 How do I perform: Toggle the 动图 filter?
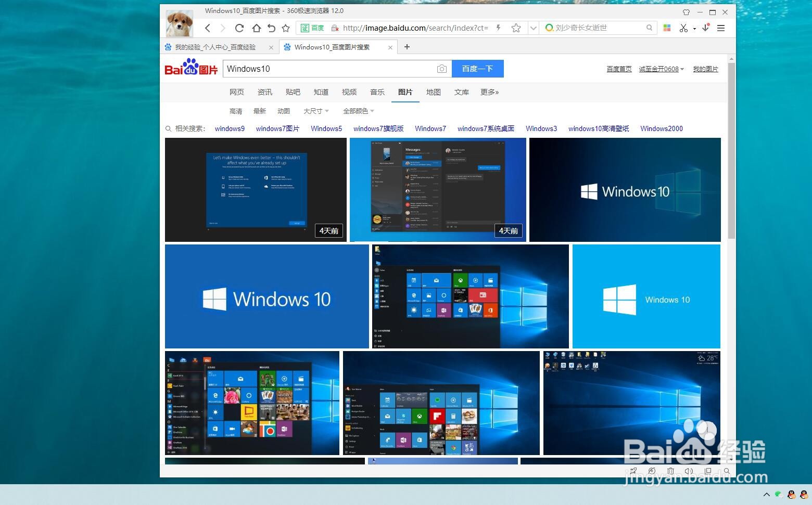coord(284,111)
